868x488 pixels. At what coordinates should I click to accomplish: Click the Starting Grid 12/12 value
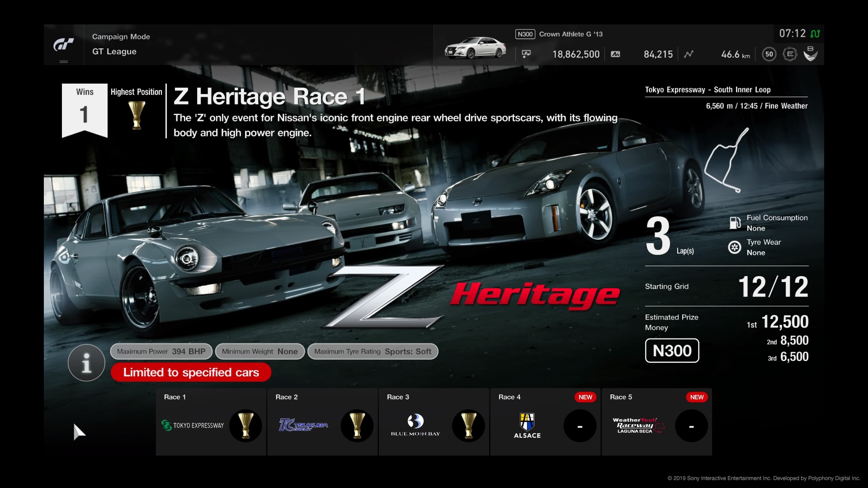773,287
